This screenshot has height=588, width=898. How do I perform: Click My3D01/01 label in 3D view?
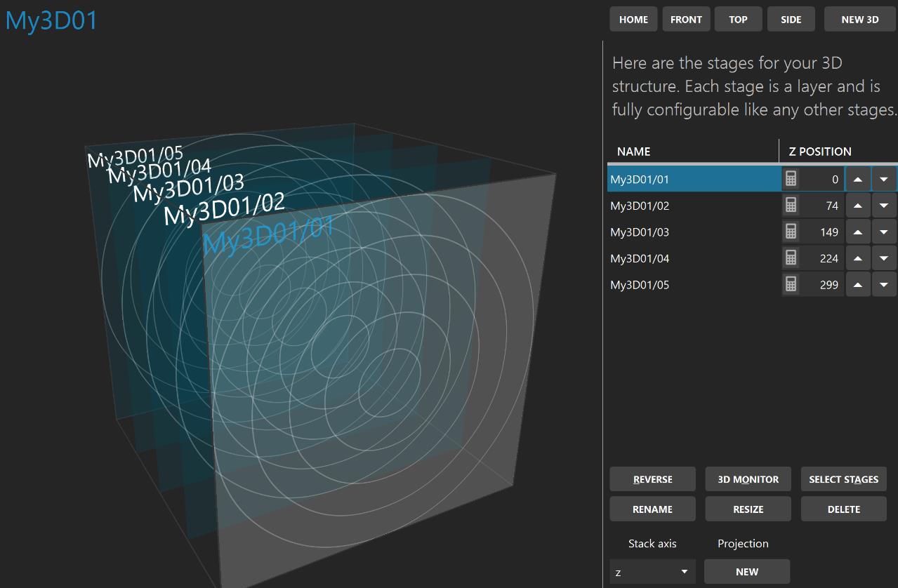tap(268, 235)
